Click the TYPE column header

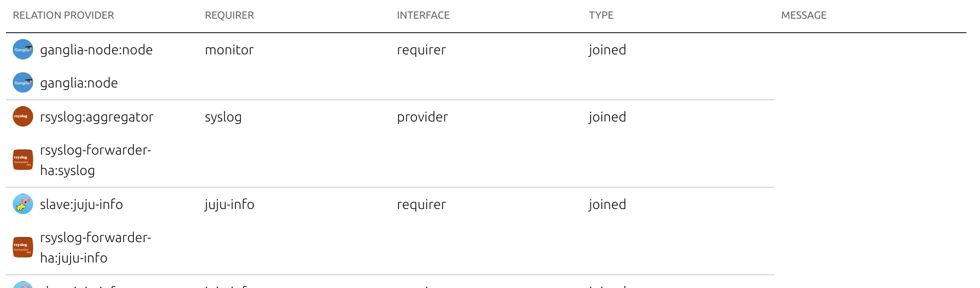pyautogui.click(x=600, y=15)
